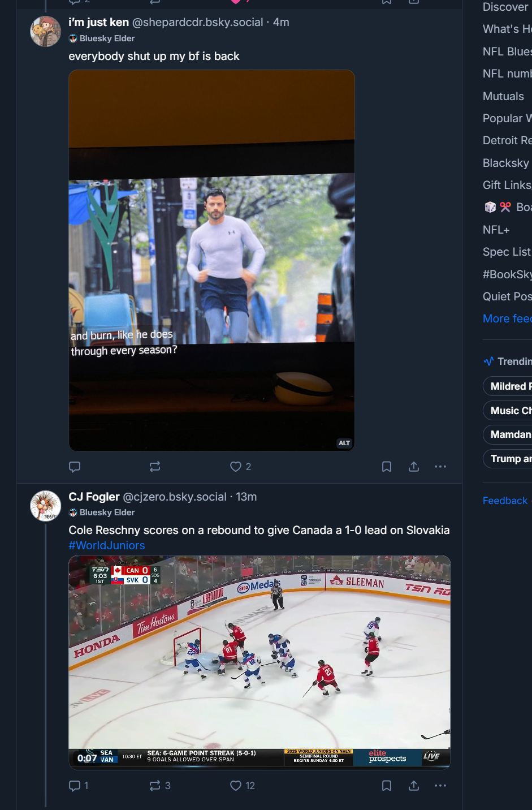
Task: View ALT text of the runner image
Action: 344,443
